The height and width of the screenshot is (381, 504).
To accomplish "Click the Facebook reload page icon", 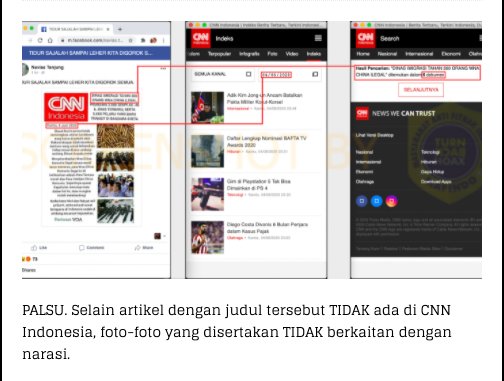I will [40, 40].
